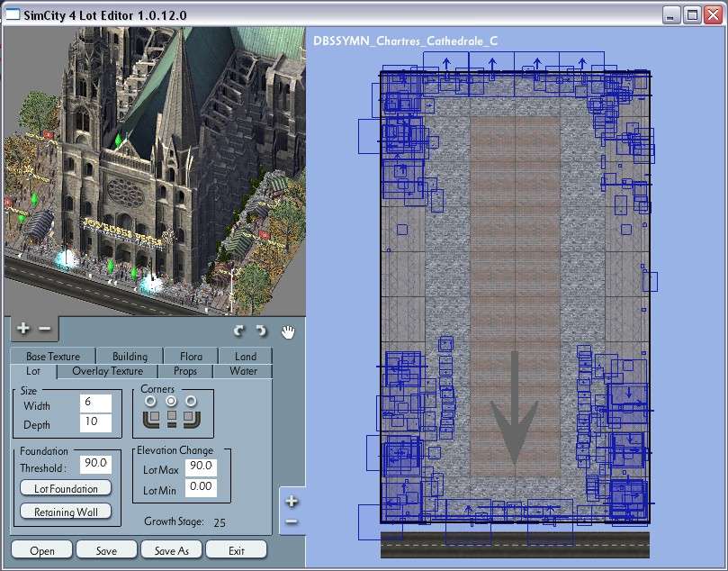Select the Lot tab
This screenshot has height=571, width=728.
click(33, 371)
